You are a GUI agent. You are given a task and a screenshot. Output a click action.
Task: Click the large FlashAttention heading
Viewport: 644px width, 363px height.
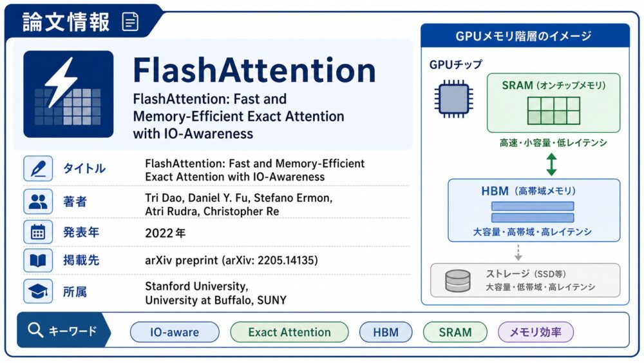click(254, 70)
